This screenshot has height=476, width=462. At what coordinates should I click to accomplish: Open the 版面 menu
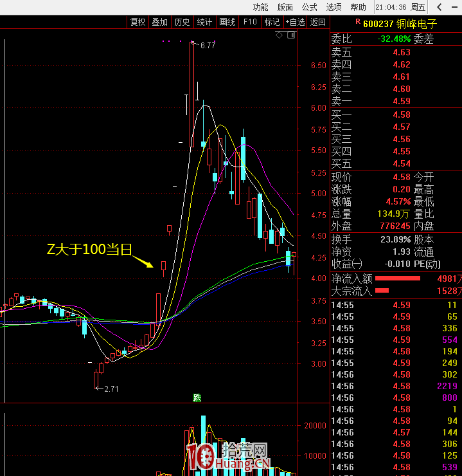285,7
